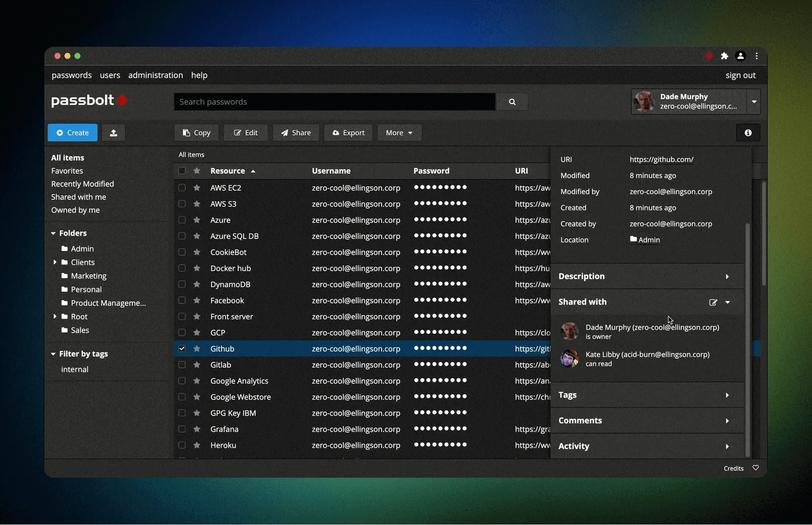Expand the Activity section
The image size is (812, 525).
tap(727, 447)
